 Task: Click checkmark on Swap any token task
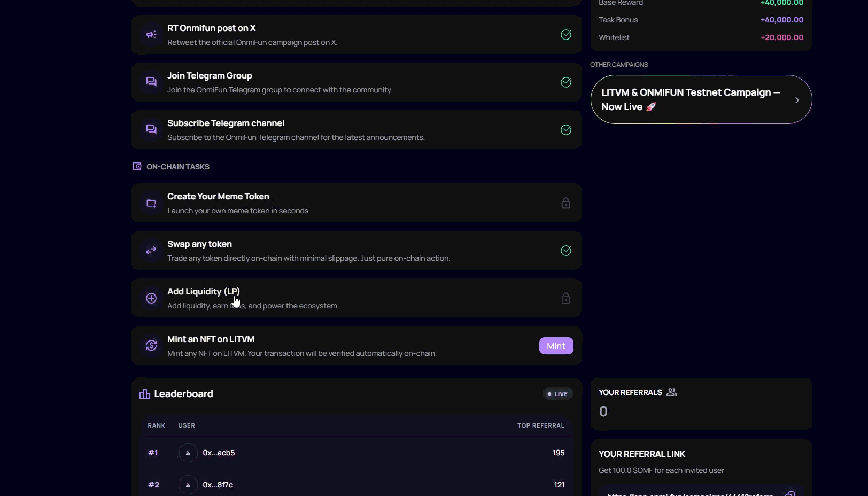[x=566, y=251]
